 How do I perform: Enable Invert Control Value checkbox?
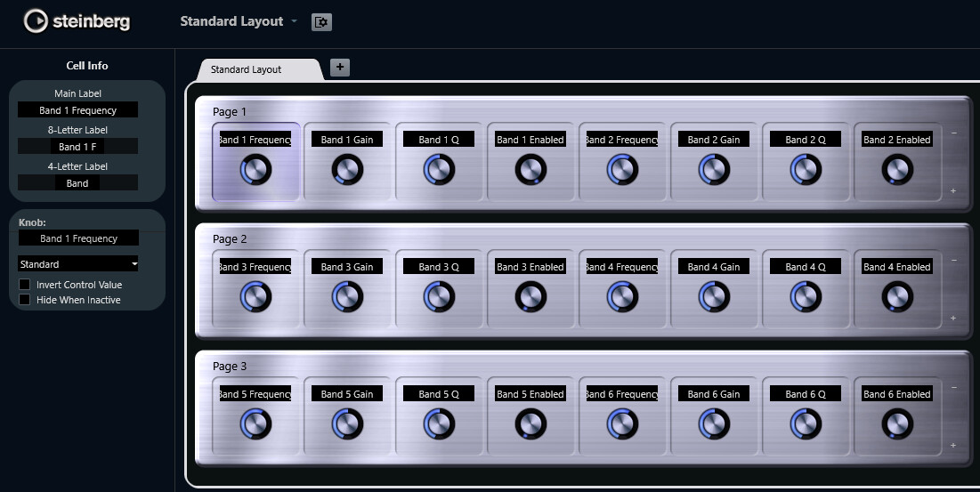click(24, 285)
